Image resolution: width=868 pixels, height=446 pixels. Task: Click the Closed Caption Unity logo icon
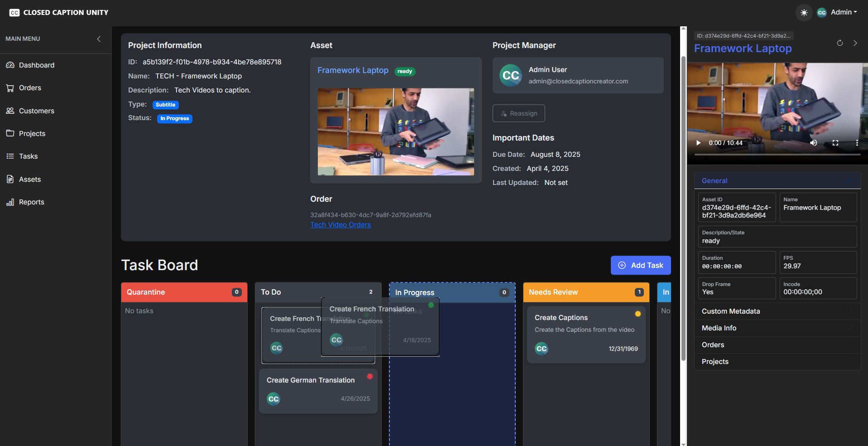(x=14, y=12)
